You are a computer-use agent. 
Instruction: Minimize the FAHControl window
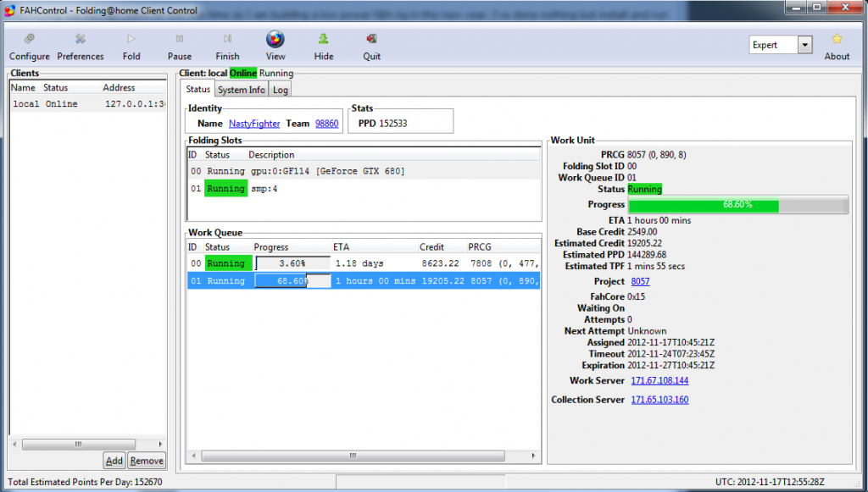coord(796,8)
